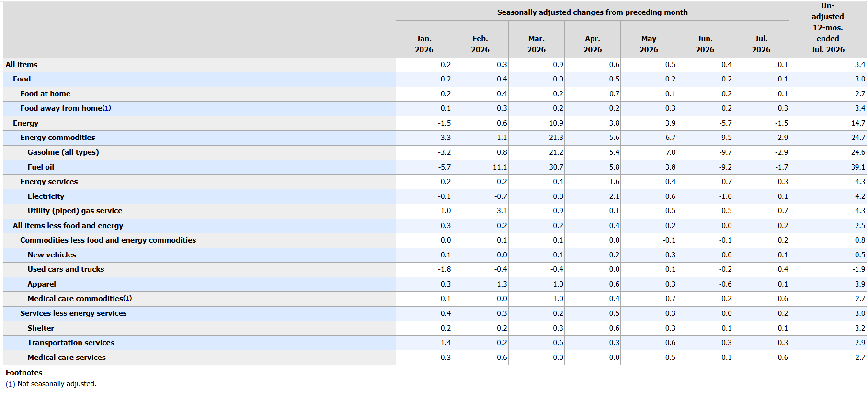Select the Transportation services row label
The width and height of the screenshot is (868, 393).
pyautogui.click(x=71, y=343)
